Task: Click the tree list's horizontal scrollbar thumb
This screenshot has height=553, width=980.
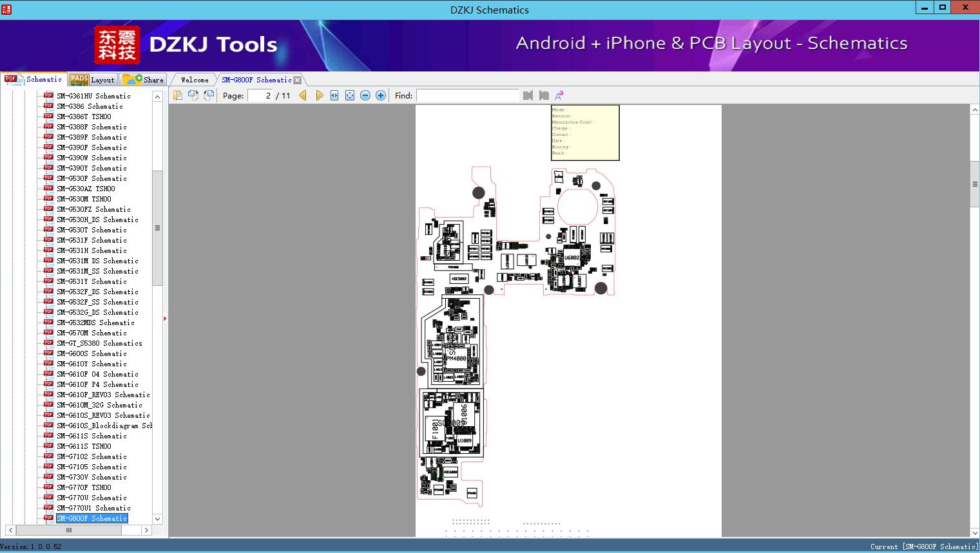Action: (x=68, y=530)
